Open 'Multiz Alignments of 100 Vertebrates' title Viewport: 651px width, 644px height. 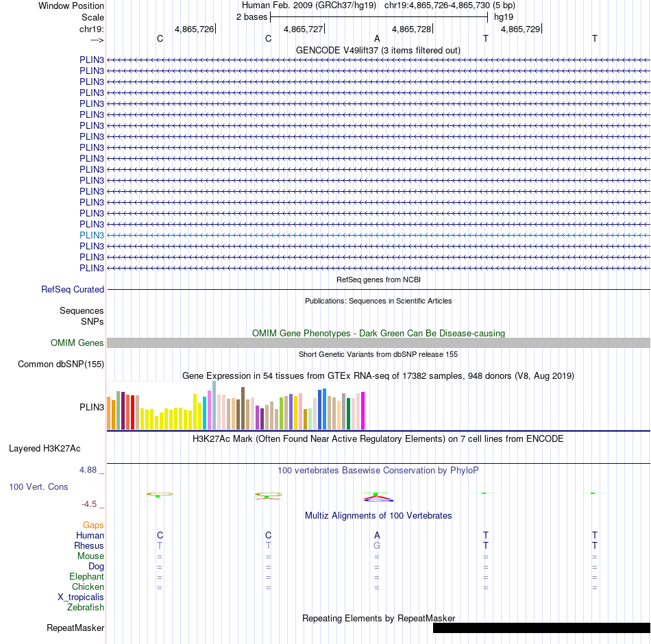click(x=378, y=516)
